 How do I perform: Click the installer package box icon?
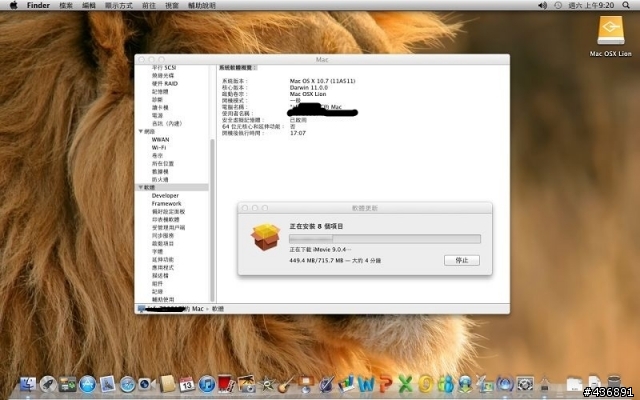tap(265, 237)
